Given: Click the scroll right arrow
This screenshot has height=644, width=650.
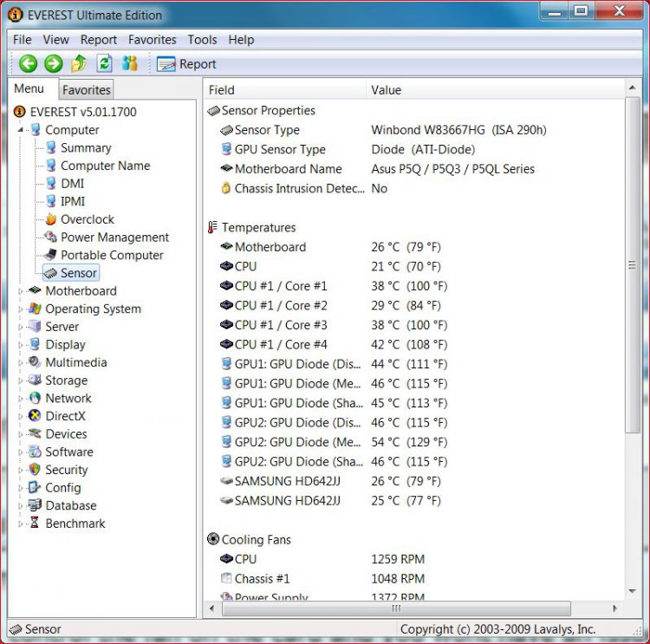Looking at the screenshot, I should coord(614,608).
